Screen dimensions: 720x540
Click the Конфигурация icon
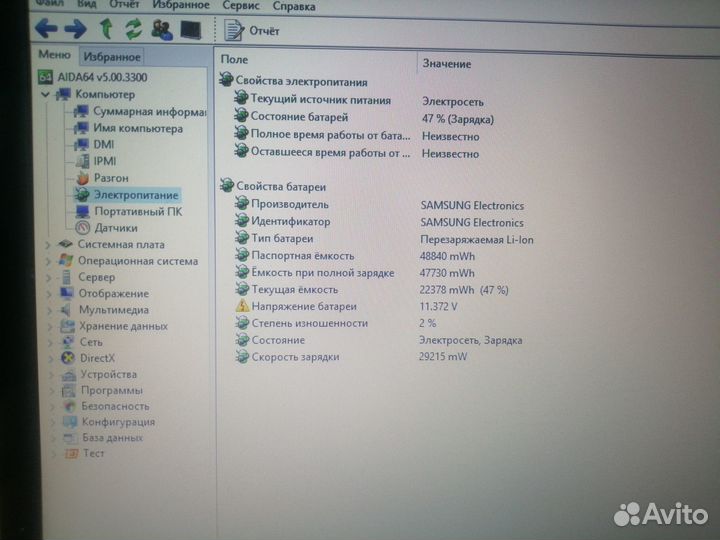[70, 422]
